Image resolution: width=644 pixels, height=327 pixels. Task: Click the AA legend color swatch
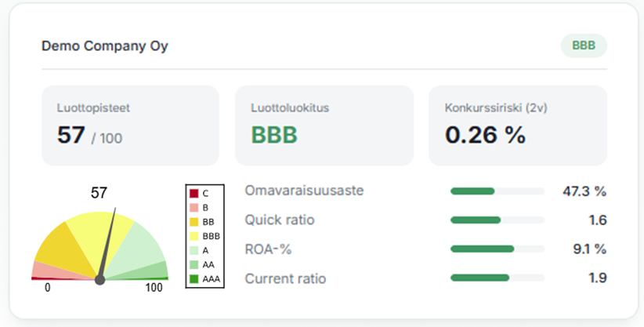pos(194,264)
